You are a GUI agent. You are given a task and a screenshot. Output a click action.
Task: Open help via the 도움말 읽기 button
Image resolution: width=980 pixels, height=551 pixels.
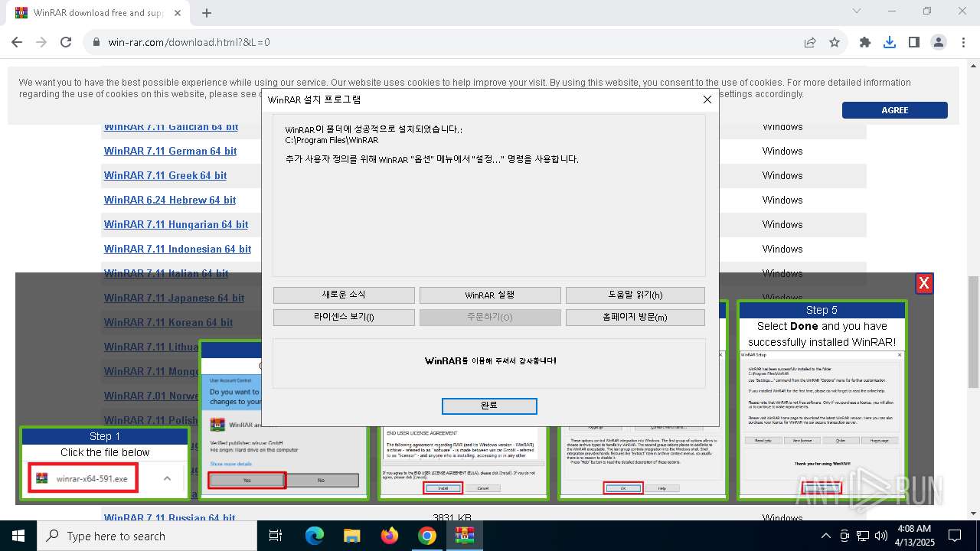click(x=635, y=295)
